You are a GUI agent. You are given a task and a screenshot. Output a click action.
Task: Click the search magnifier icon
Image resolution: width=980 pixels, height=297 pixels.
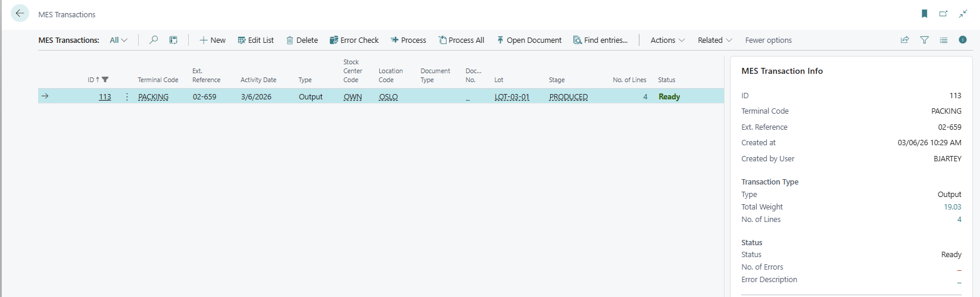[154, 40]
